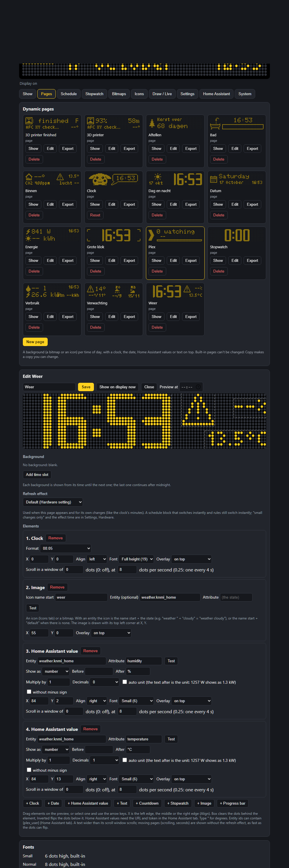Click Show on display now
289x868 pixels.
[117, 387]
